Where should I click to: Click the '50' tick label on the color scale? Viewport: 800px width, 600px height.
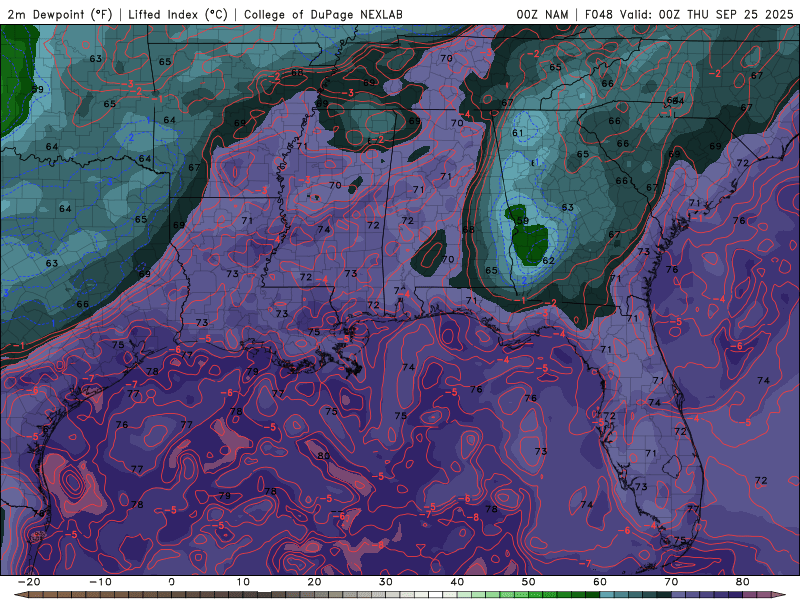pos(529,582)
